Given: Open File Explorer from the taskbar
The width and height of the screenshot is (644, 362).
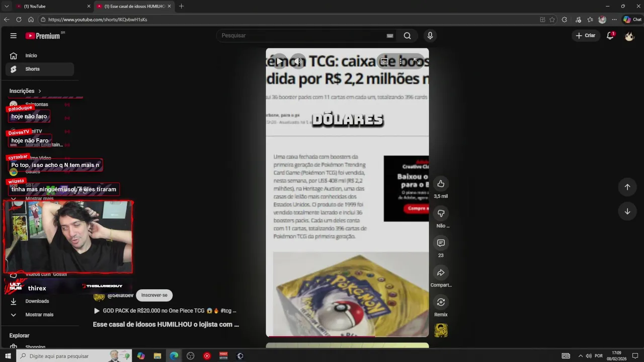Looking at the screenshot, I should pos(157,356).
